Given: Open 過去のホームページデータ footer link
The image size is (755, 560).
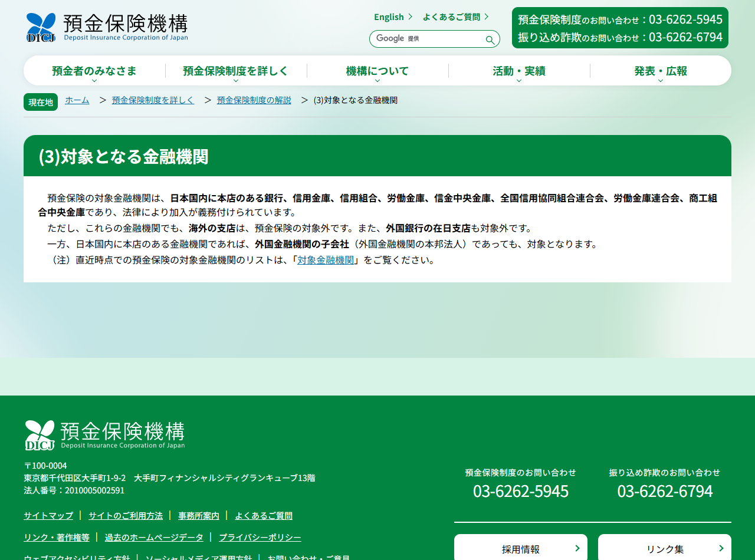Looking at the screenshot, I should point(154,538).
